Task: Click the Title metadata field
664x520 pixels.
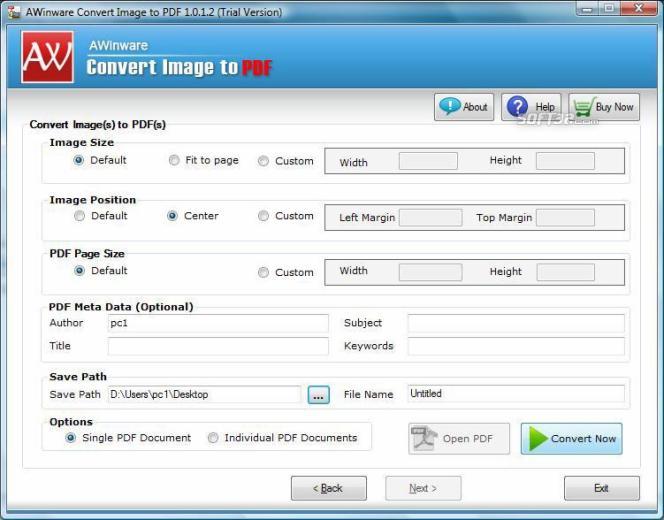Action: (218, 346)
